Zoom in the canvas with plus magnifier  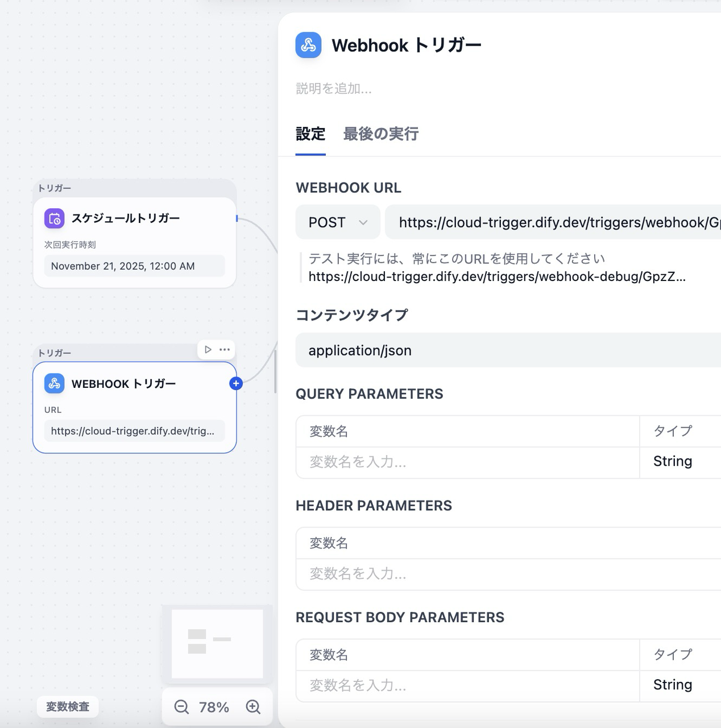coord(253,707)
